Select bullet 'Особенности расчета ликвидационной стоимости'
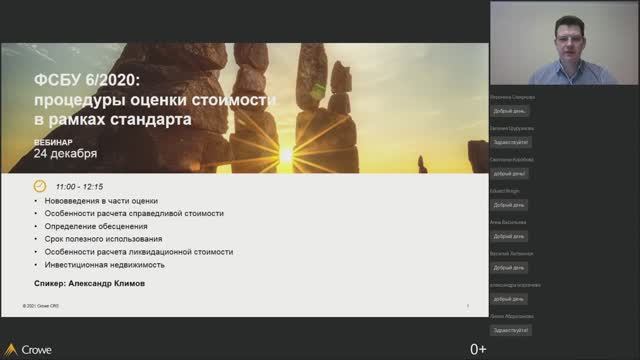The height and width of the screenshot is (360, 640). tap(139, 252)
